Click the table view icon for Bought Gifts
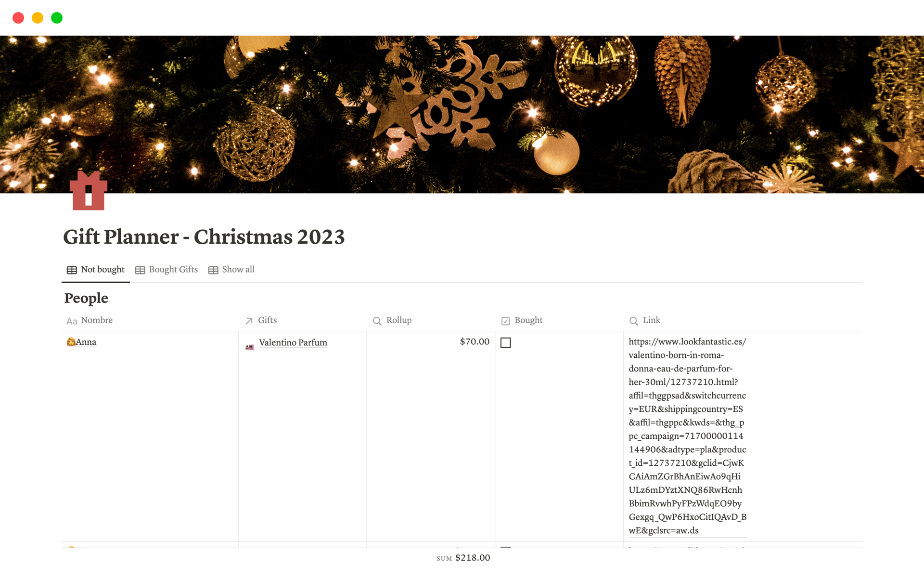Screen dimensions: 924x578 tap(140, 270)
